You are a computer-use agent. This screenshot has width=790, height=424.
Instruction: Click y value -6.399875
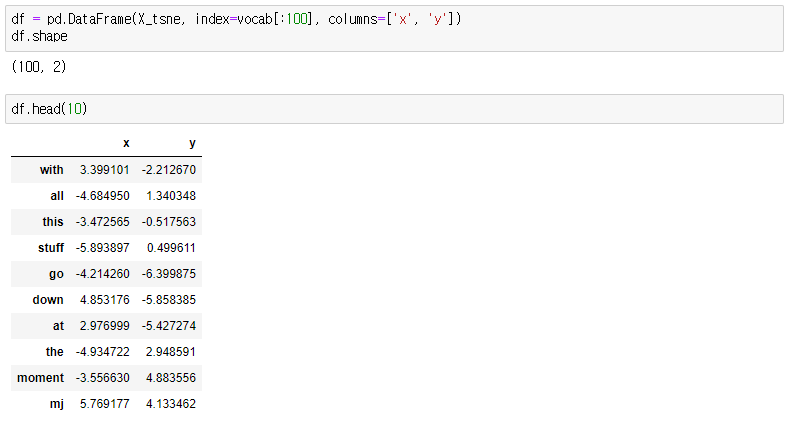169,274
